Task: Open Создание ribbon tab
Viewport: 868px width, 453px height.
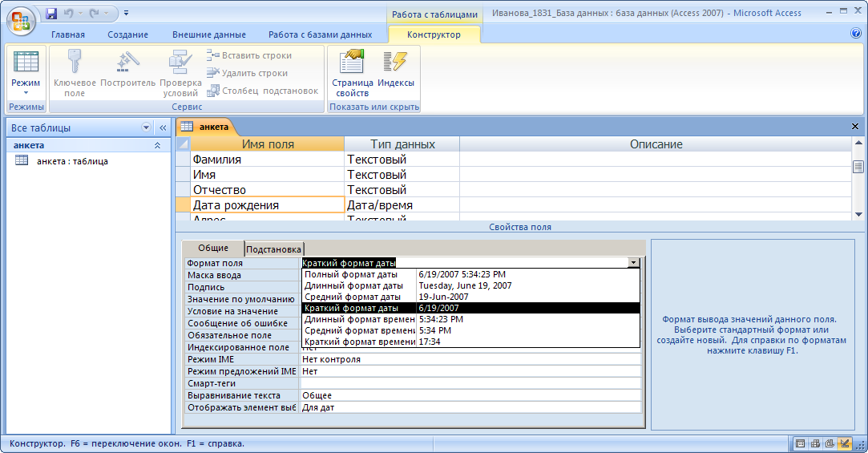Action: point(128,34)
